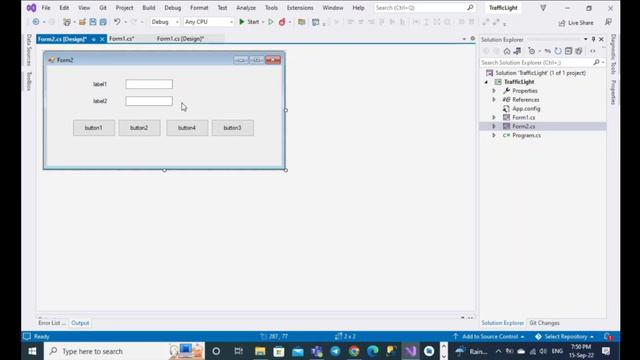Open the Output panel tab
Screen dimensions: 640x360
point(80,323)
